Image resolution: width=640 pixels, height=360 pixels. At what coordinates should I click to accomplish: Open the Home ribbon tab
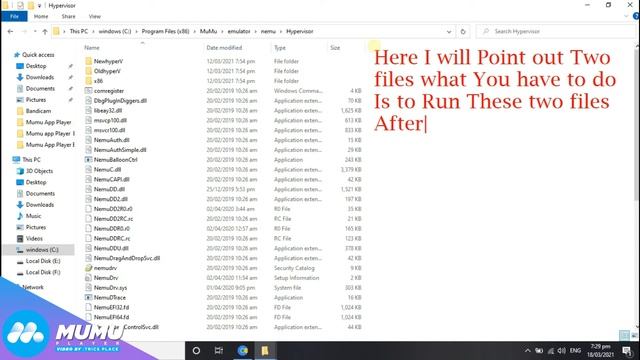(41, 16)
